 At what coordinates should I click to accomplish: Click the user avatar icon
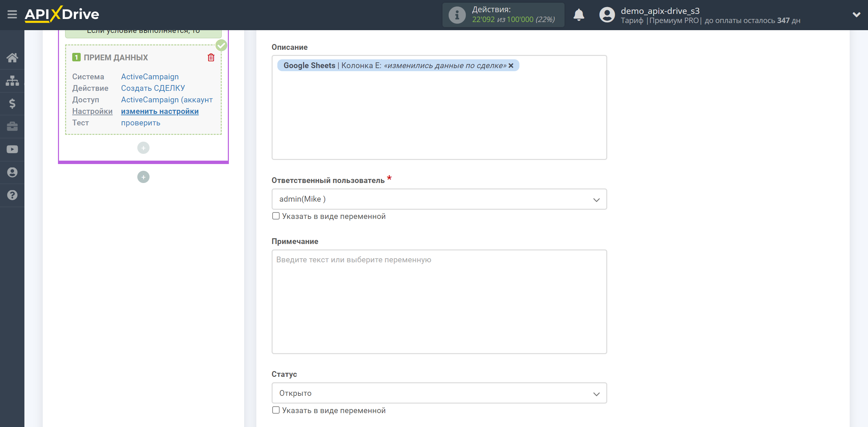tap(607, 15)
